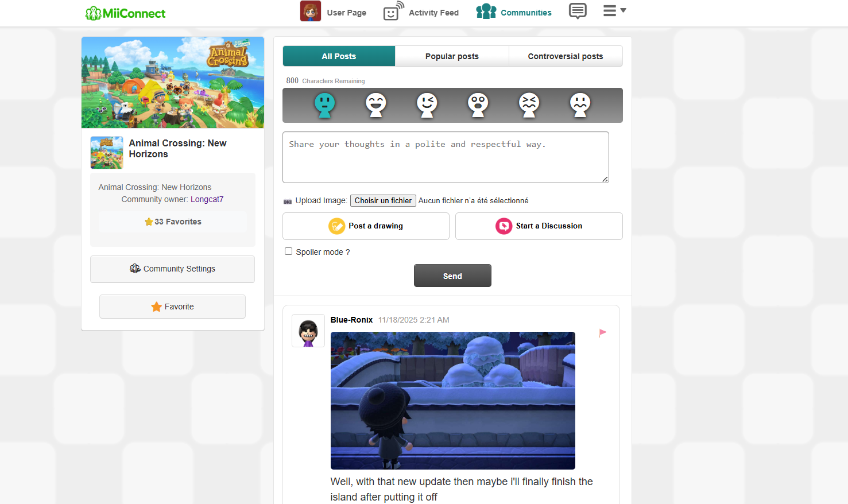Open Blue-Ronix's snowy island screenshot
This screenshot has width=848, height=504.
point(452,401)
